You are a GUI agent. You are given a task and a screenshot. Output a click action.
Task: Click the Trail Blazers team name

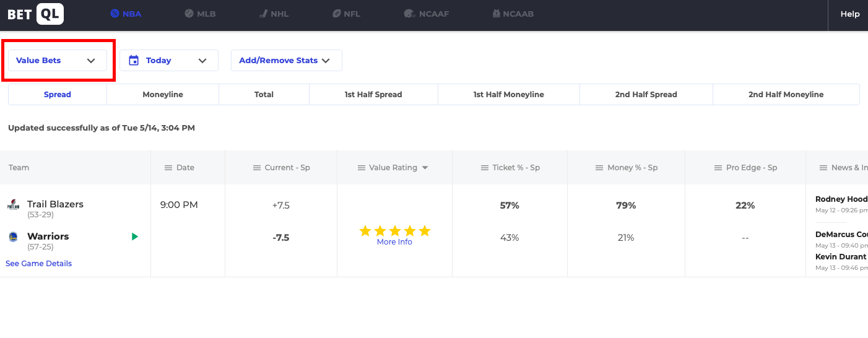tap(55, 204)
